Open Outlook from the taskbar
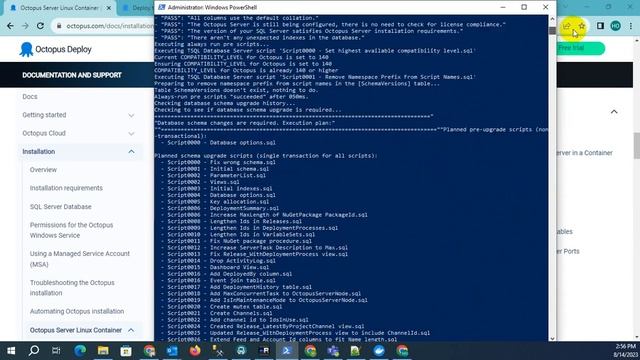640x360 pixels. click(x=172, y=351)
